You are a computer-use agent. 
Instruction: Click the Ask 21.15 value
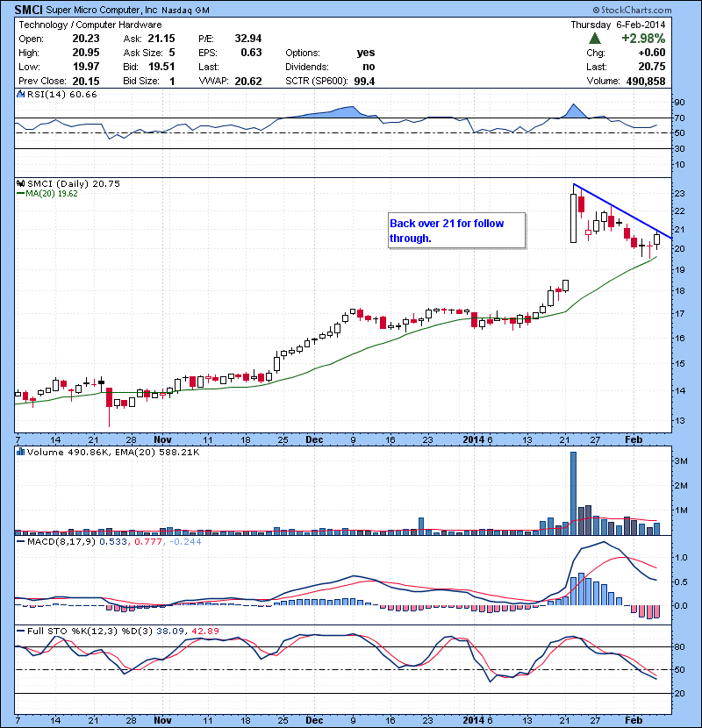click(161, 39)
